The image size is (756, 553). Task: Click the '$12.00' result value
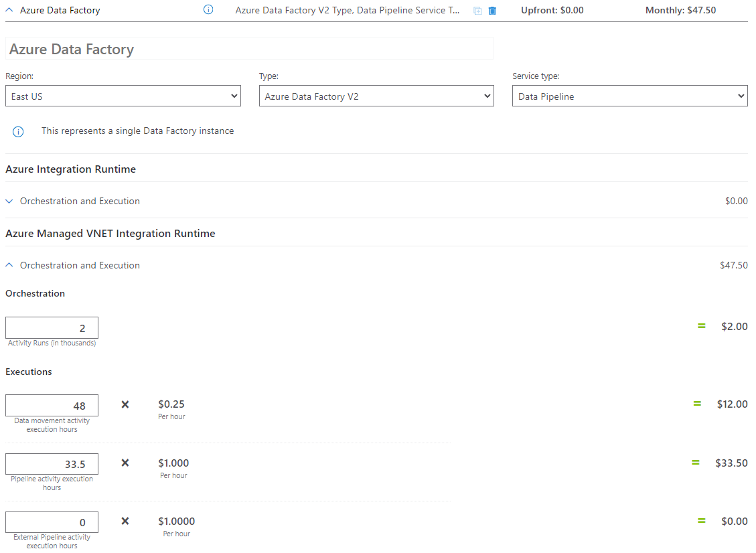[732, 404]
